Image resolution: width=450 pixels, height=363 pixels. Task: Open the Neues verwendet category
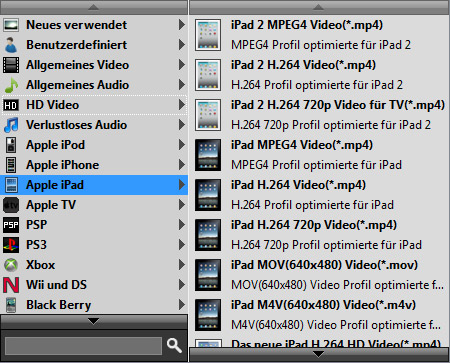[x=94, y=25]
